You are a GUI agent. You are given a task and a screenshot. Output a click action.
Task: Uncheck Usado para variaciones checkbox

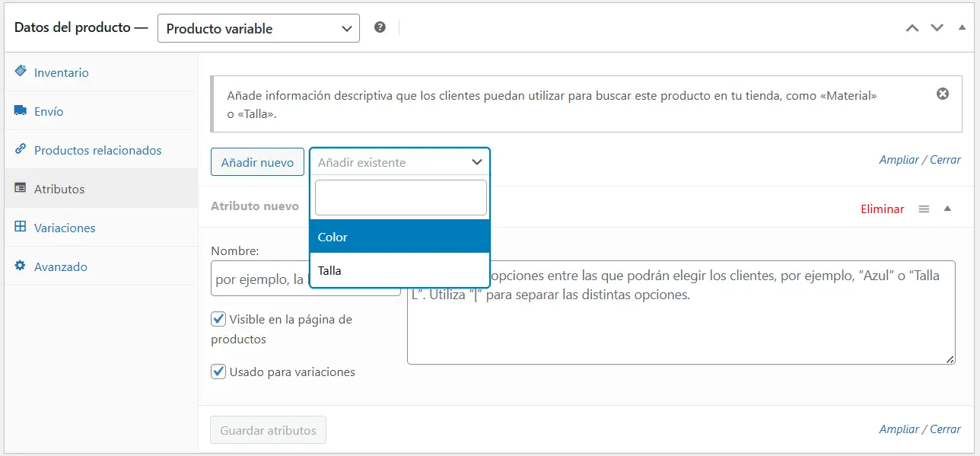tap(219, 372)
